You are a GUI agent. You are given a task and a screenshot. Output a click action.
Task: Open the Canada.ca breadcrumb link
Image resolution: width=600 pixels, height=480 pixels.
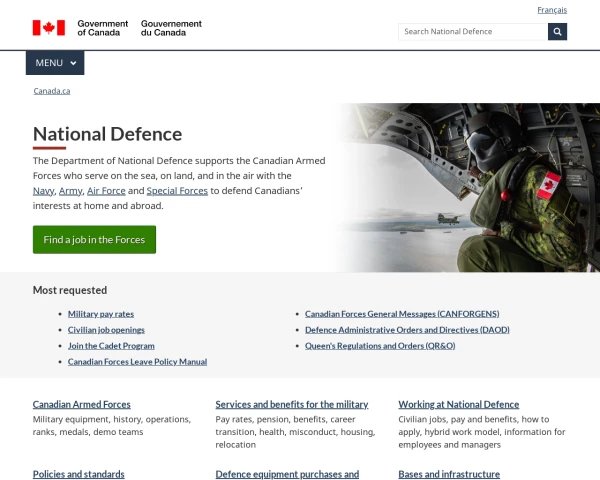[52, 91]
